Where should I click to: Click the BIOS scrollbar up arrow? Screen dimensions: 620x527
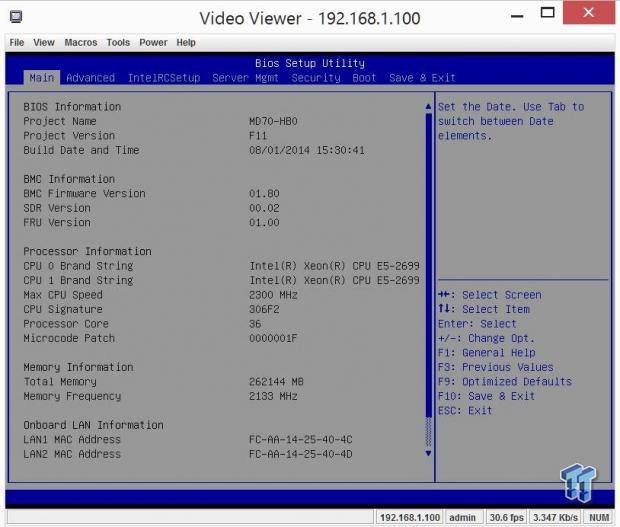point(428,106)
